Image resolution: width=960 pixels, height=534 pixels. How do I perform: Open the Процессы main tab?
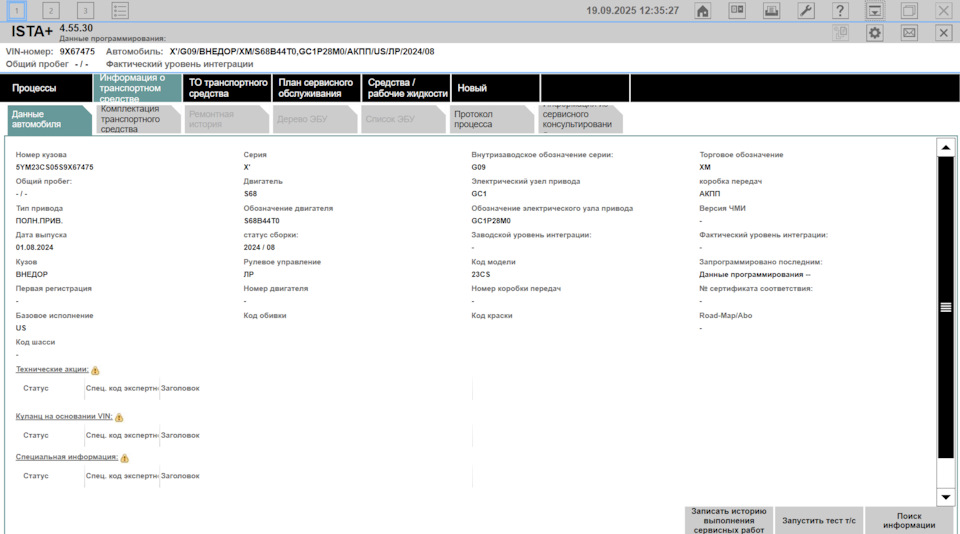(x=46, y=88)
